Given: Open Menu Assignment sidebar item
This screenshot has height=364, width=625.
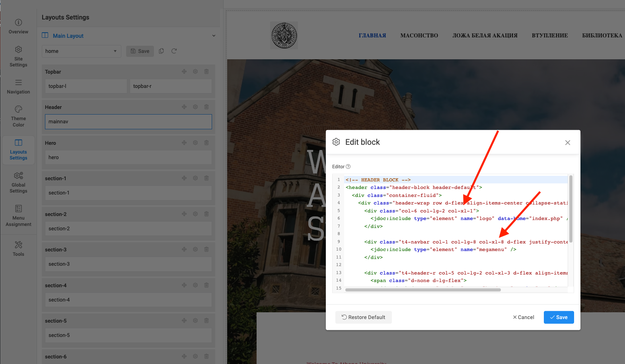Looking at the screenshot, I should pos(18,216).
